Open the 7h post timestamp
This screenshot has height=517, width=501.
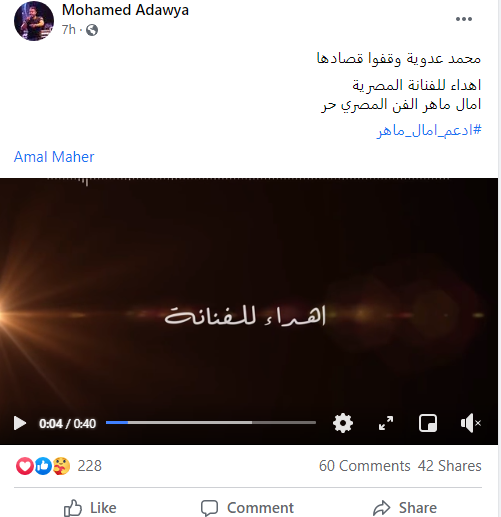69,30
